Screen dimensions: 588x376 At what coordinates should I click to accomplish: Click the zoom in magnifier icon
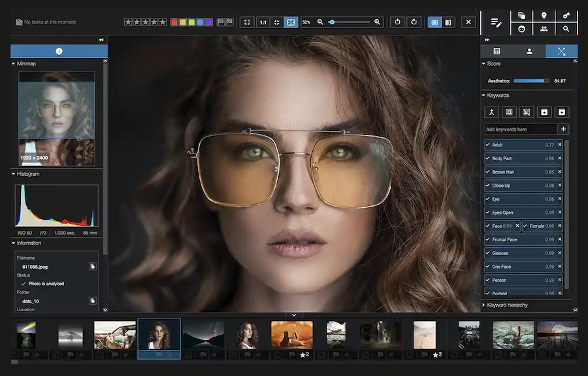[377, 22]
